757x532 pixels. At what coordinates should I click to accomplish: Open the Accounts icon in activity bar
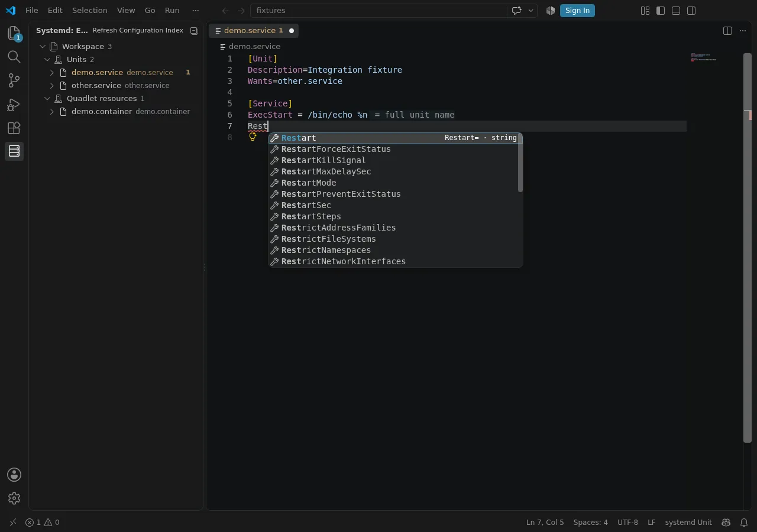click(x=14, y=475)
